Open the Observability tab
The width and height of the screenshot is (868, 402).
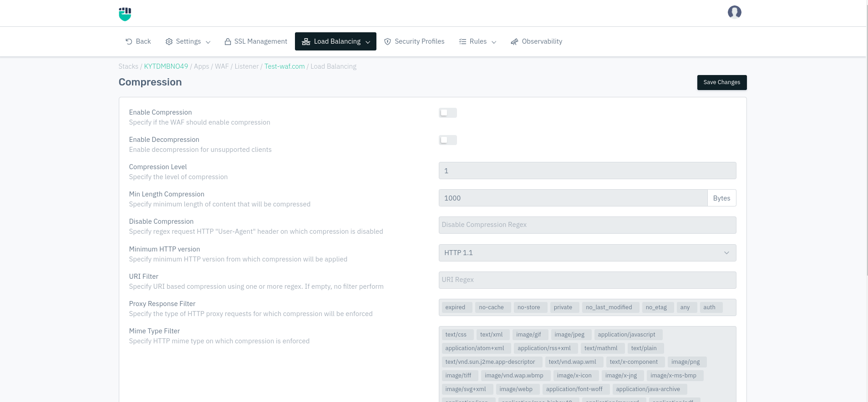point(537,41)
